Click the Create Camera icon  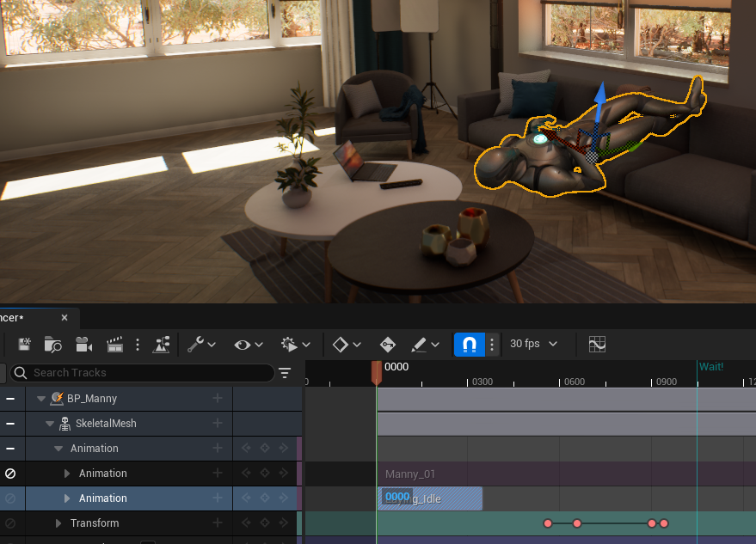83,345
